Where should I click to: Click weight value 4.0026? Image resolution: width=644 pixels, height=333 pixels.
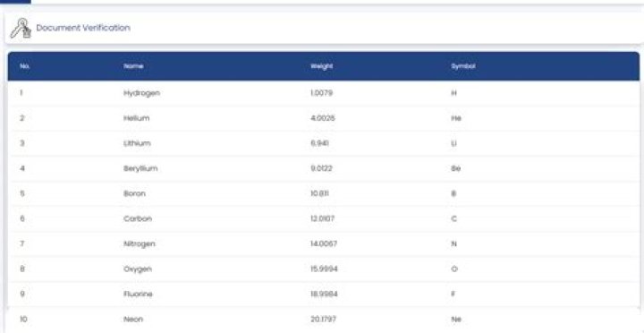coord(323,118)
